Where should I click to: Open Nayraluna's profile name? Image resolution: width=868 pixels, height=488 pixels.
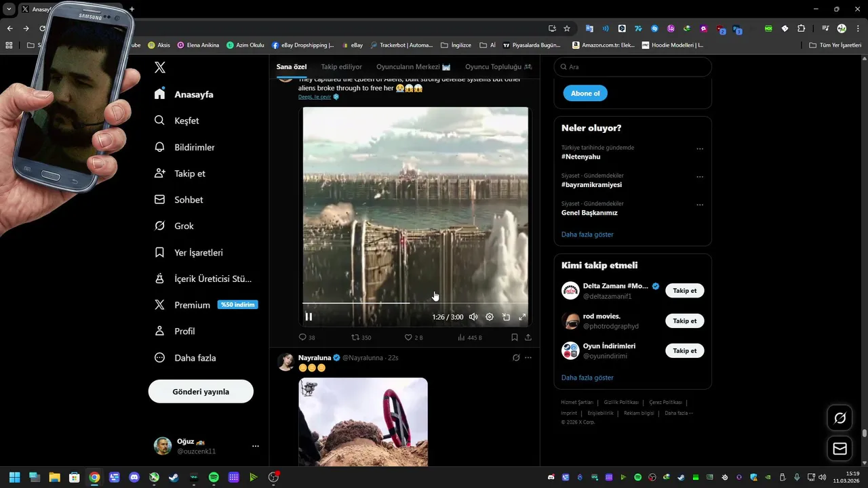coord(315,358)
